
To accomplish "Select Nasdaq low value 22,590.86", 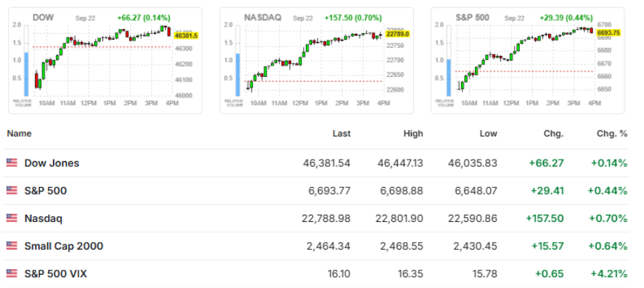I will (473, 218).
